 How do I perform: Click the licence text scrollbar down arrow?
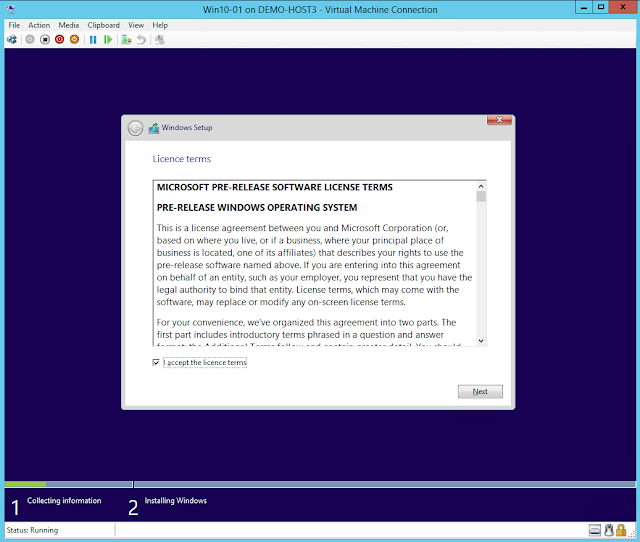[x=481, y=341]
